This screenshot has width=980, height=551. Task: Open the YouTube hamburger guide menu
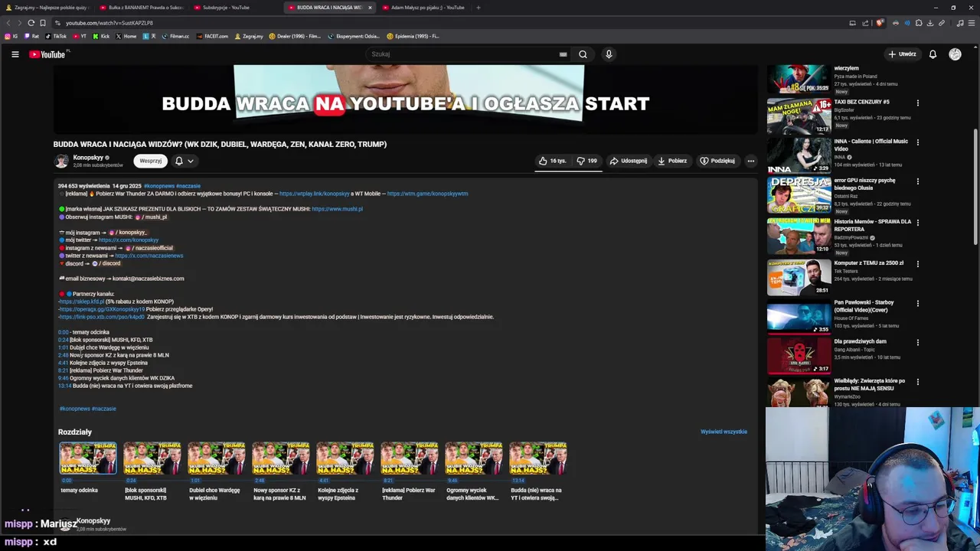tap(15, 54)
